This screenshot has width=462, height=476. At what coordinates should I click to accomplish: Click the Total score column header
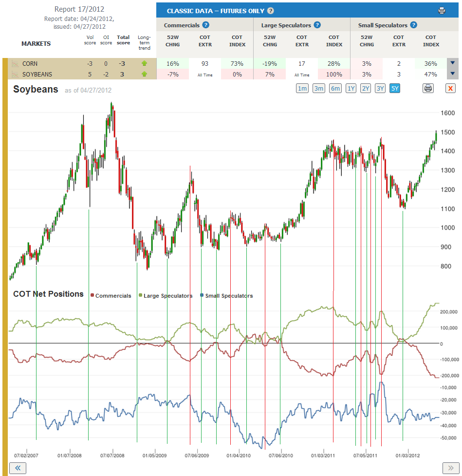[x=123, y=40]
